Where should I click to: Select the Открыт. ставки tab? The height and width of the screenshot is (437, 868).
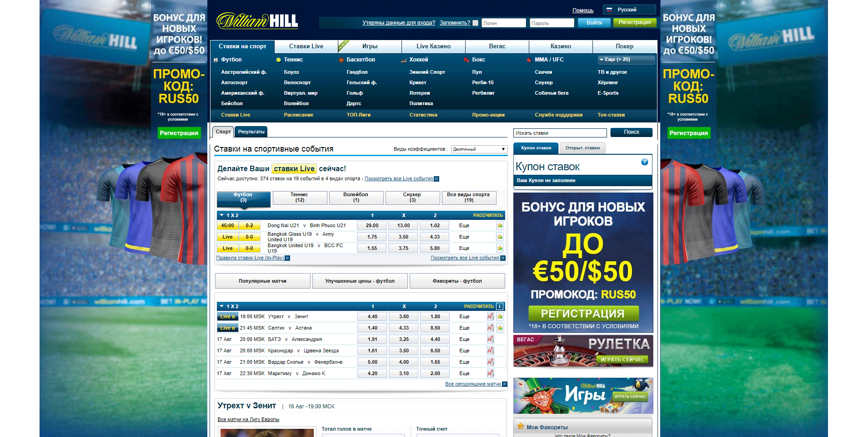582,148
